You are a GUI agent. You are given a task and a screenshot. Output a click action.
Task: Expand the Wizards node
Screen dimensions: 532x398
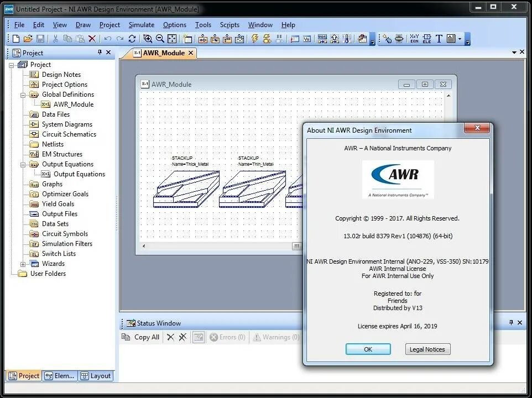[23, 264]
